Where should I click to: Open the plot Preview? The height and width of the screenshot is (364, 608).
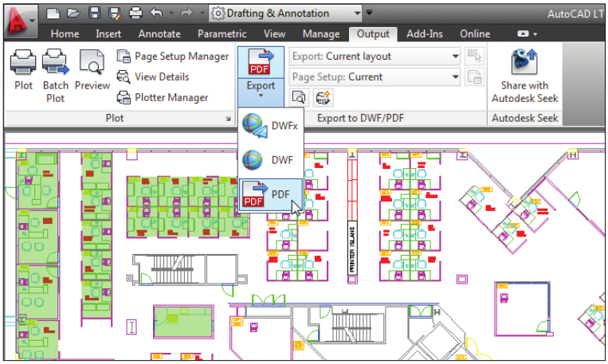pos(92,70)
